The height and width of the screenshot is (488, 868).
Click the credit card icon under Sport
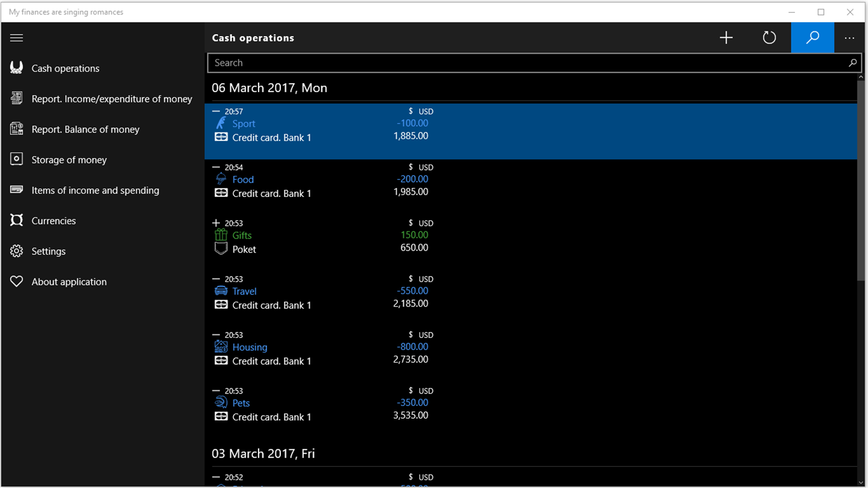(x=221, y=137)
